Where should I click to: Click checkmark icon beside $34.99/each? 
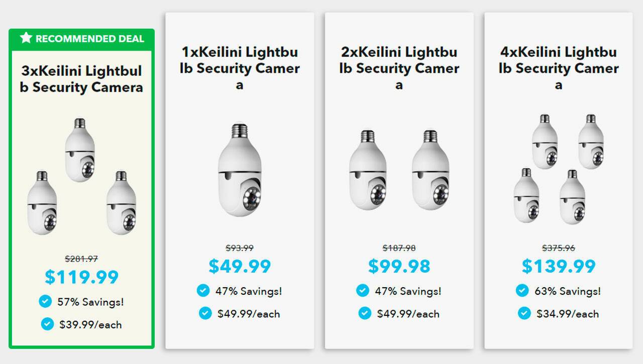tap(524, 313)
